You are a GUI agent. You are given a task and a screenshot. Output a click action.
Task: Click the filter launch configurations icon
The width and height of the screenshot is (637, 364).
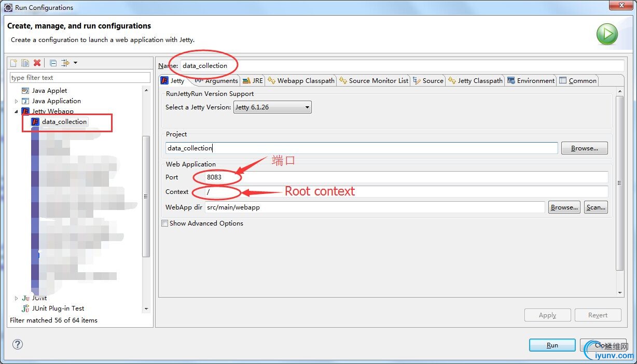[65, 63]
